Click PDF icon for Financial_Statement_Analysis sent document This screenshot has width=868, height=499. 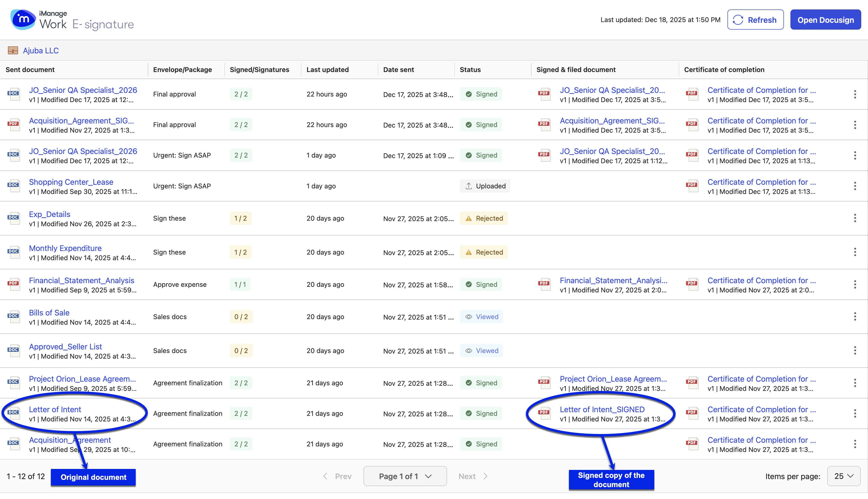pos(14,284)
